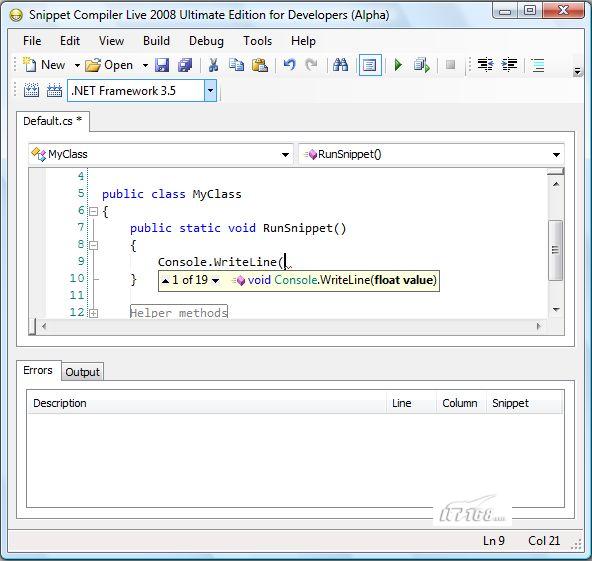Open Find with binoculars icon

(340, 65)
